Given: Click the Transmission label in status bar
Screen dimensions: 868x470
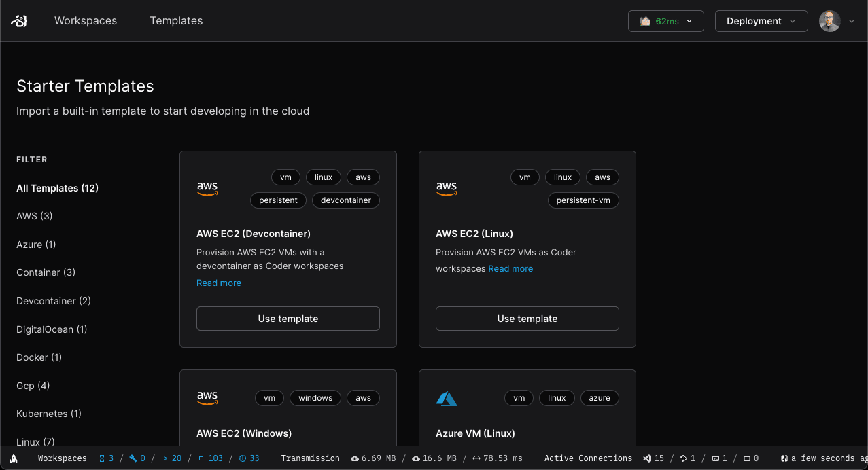Looking at the screenshot, I should (311, 458).
